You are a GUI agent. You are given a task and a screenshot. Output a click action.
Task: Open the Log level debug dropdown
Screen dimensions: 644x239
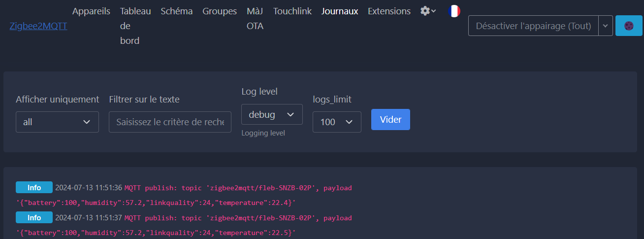tap(272, 114)
